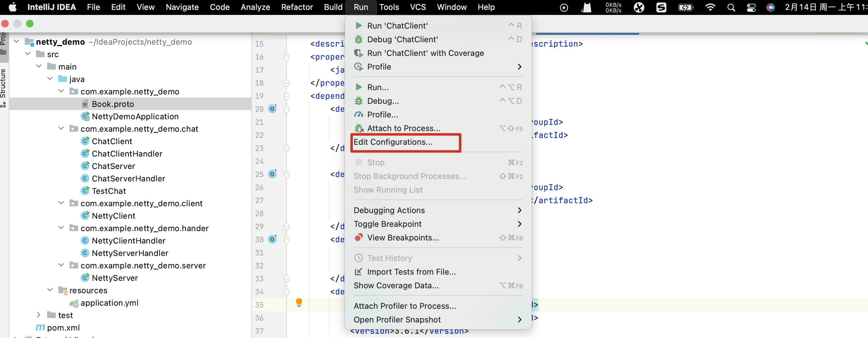Viewport: 868px width, 338px height.
Task: Click the gutter dependency icon on line 20
Action: pyautogui.click(x=272, y=109)
